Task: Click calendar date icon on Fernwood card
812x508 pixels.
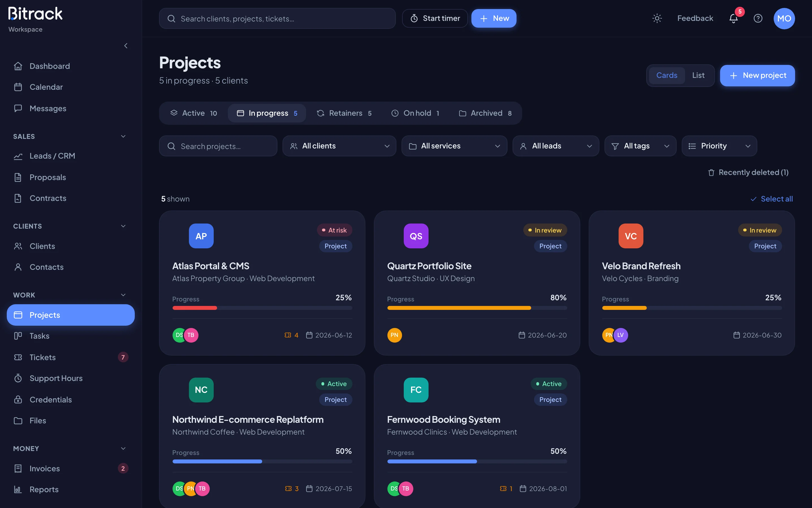Action: [x=523, y=489]
